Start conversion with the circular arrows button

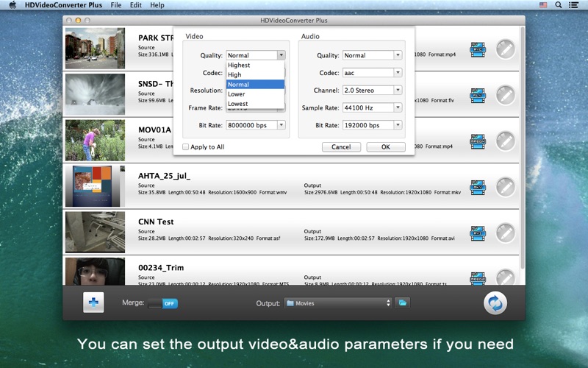(x=495, y=303)
